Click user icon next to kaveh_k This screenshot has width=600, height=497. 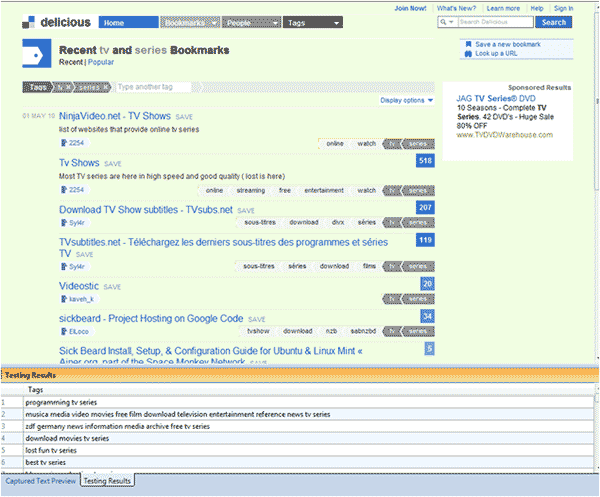click(64, 299)
